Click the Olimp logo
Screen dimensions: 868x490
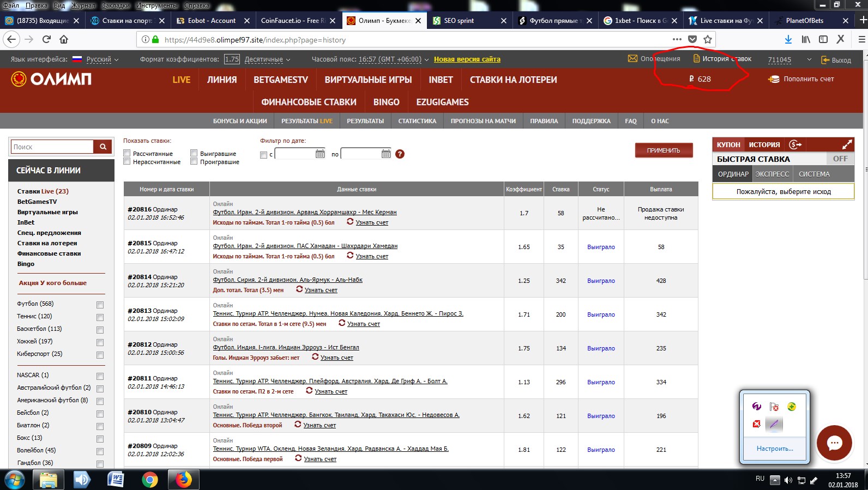click(51, 80)
